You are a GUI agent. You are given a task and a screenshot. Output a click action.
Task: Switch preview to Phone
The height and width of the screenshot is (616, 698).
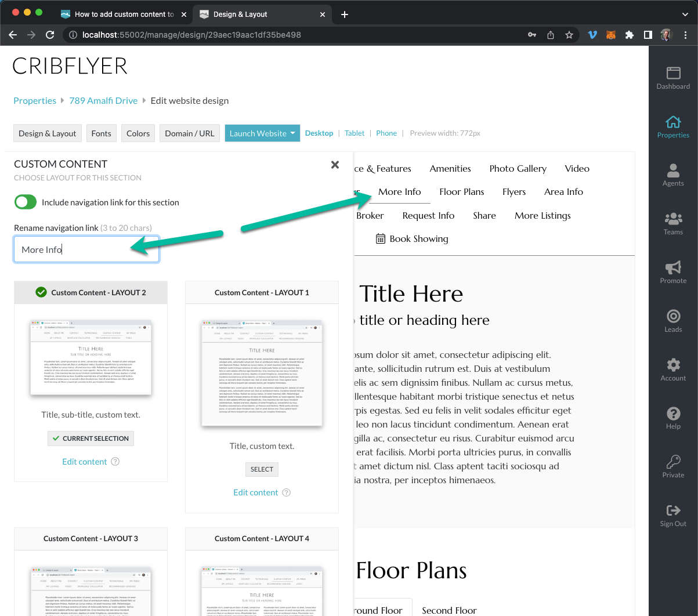click(x=386, y=133)
